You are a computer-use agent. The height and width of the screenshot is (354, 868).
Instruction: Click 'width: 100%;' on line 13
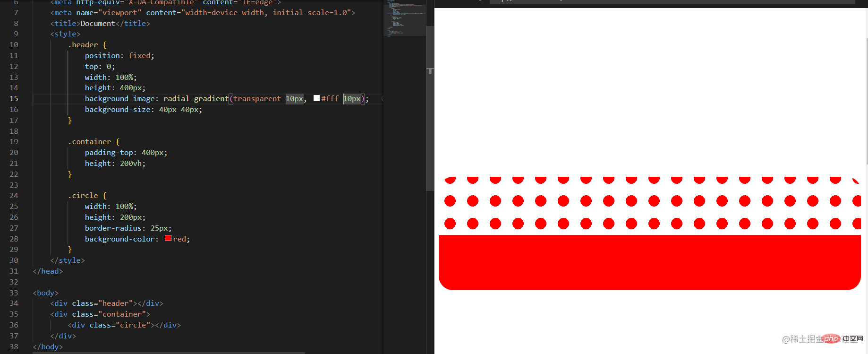(x=111, y=78)
